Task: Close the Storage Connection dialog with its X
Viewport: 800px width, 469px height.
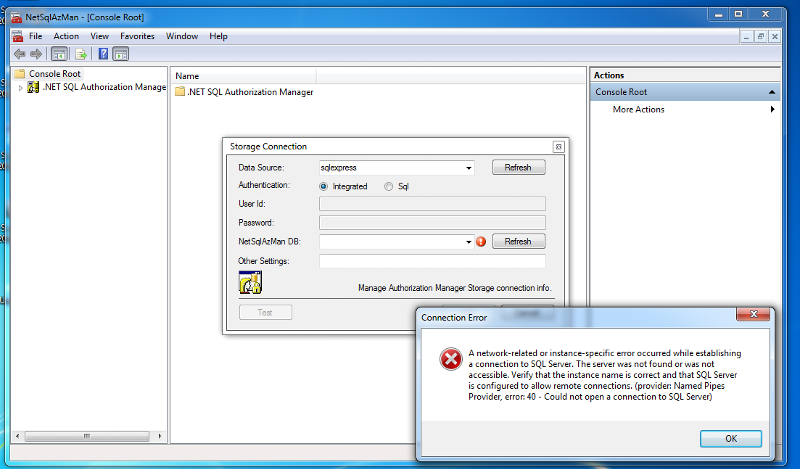Action: tap(558, 147)
